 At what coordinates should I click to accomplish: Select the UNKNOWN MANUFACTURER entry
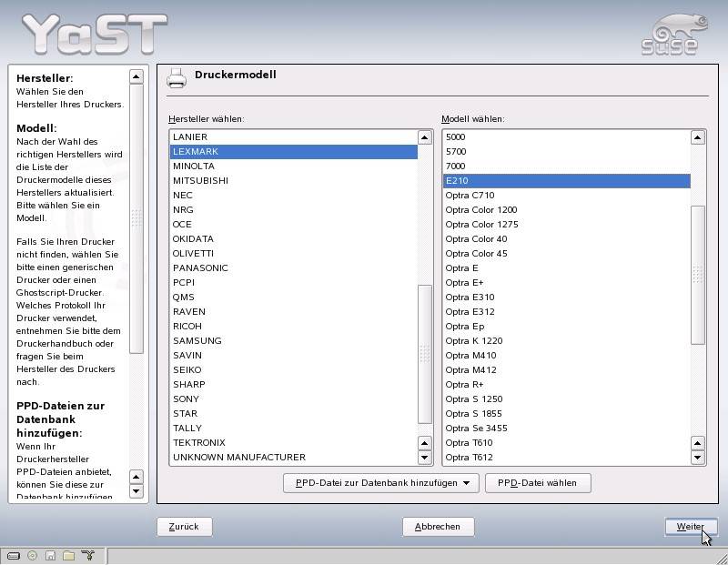click(293, 458)
